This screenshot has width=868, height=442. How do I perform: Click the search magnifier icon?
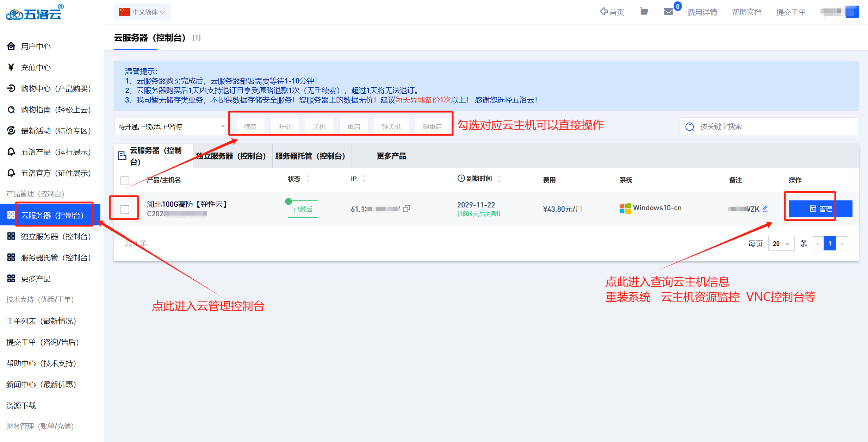click(689, 127)
